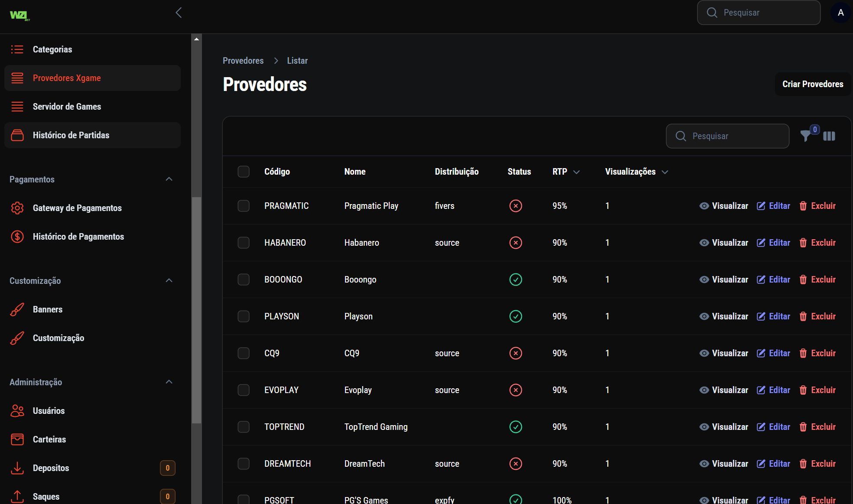Click the Histórico de Pagamentos dollar icon
The image size is (853, 504).
[x=17, y=237]
